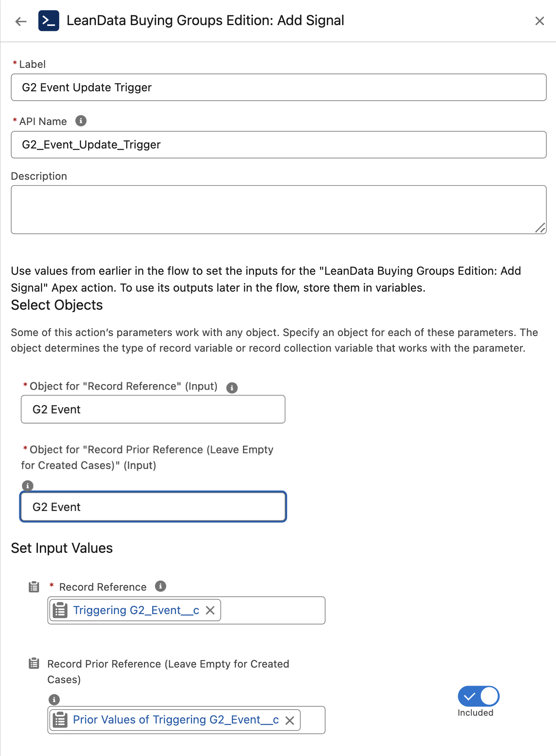Open the Object for "Record Reference" combo box

[153, 409]
